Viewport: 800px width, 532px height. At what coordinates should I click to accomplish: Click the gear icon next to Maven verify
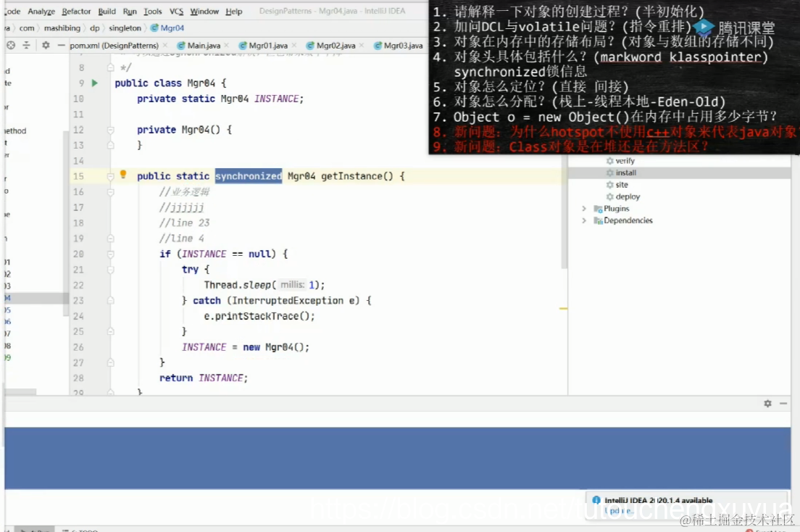pyautogui.click(x=609, y=161)
